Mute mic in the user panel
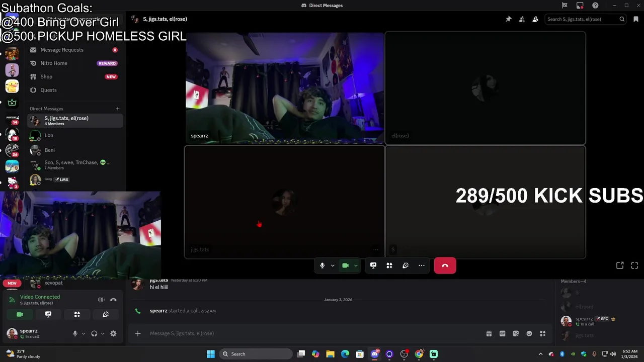This screenshot has width=644, height=362. coord(75,333)
